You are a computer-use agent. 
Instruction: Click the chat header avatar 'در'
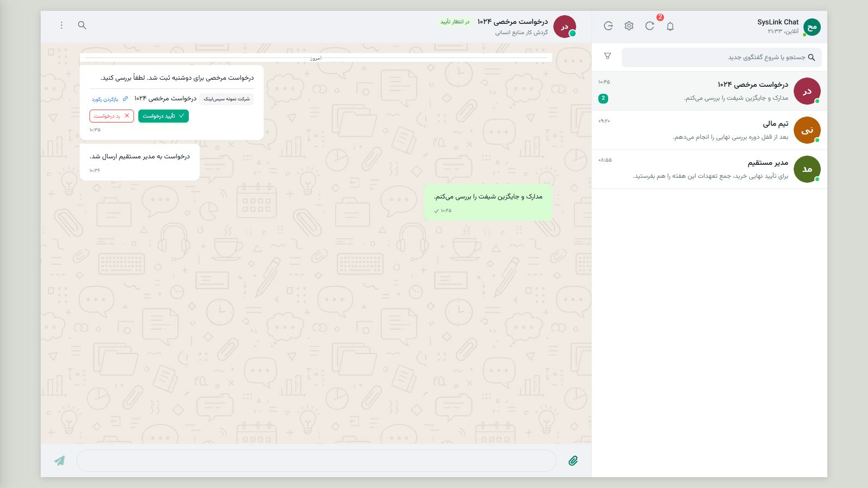click(565, 27)
